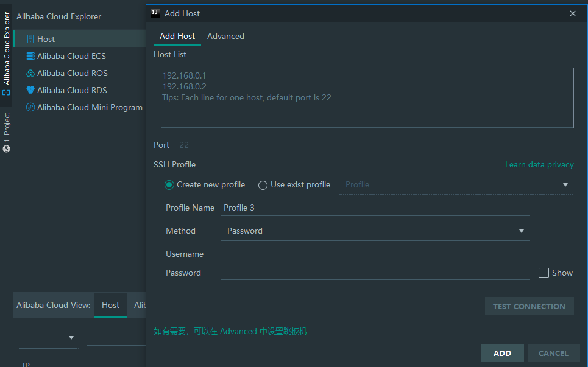Select the Create new profile radio button

pos(169,185)
